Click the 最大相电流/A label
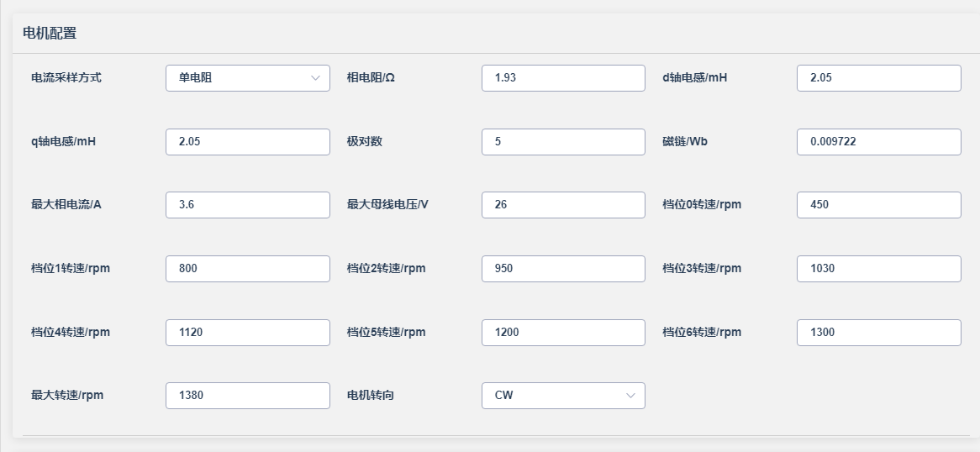Image resolution: width=980 pixels, height=452 pixels. 66,205
